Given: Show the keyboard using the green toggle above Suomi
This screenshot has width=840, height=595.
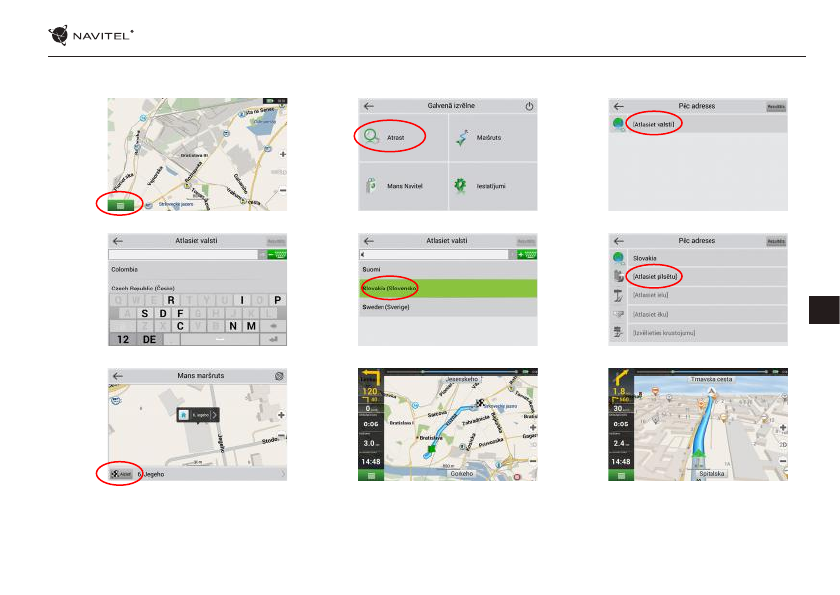Looking at the screenshot, I should point(527,254).
